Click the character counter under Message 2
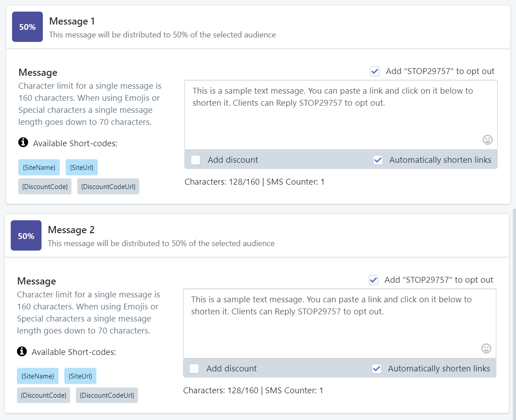This screenshot has width=516, height=420. click(x=254, y=391)
